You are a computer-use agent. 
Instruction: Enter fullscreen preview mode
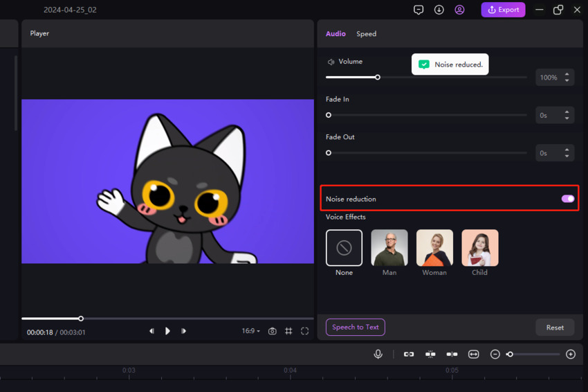tap(304, 332)
